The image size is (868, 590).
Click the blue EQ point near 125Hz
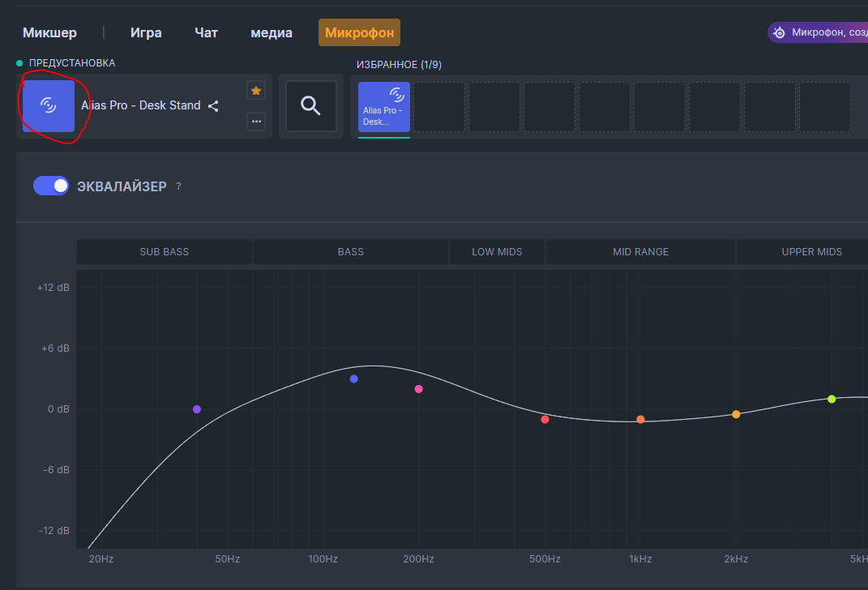(353, 379)
